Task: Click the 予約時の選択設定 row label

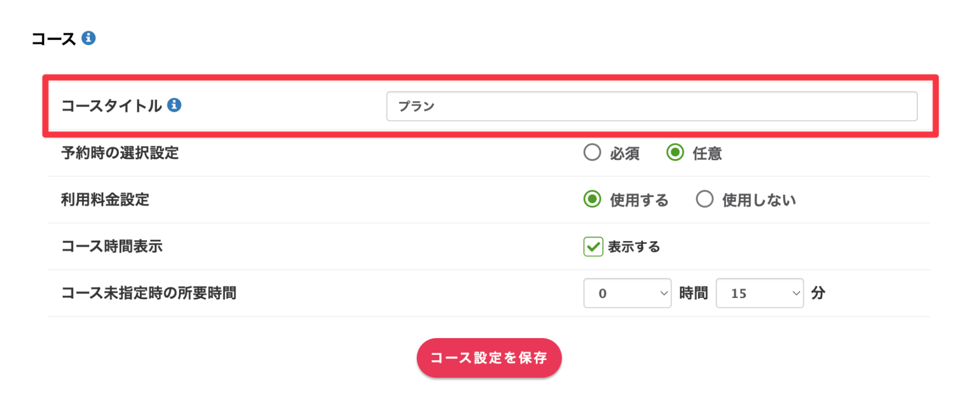Action: [x=120, y=153]
